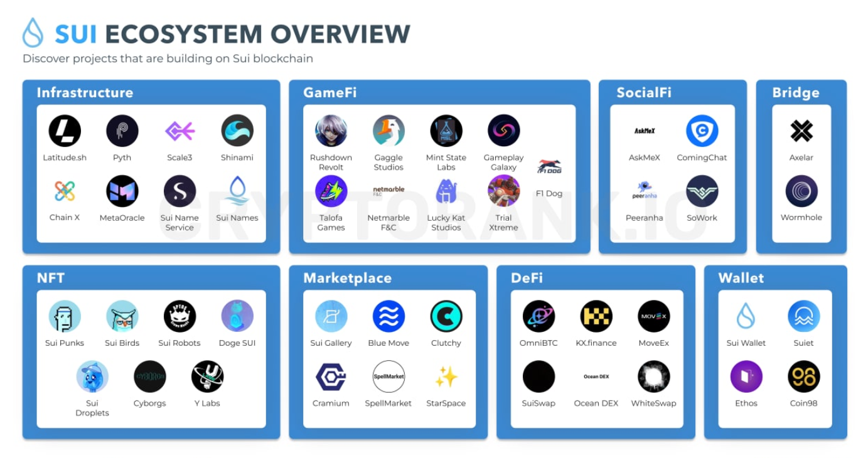This screenshot has width=868, height=458.
Task: Click the GameFi category heading
Action: pos(330,92)
